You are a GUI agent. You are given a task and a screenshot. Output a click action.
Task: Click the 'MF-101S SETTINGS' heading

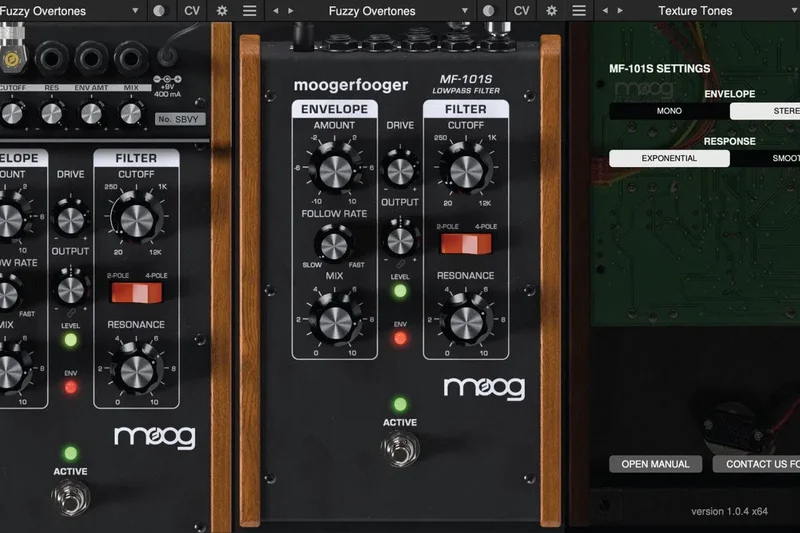coord(659,68)
